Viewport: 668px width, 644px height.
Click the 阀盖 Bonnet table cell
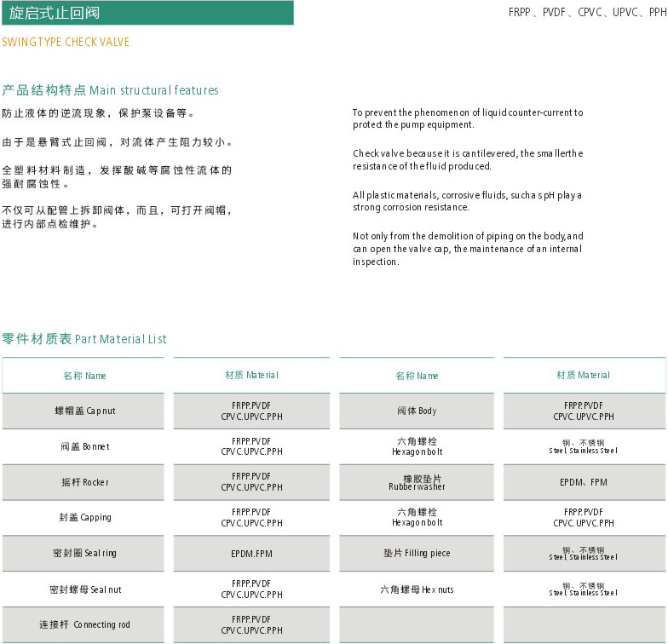point(84,446)
